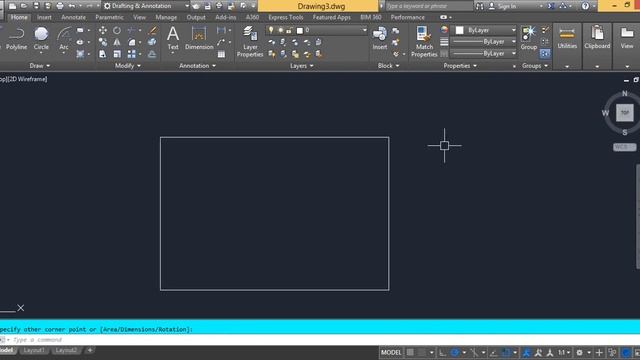Select the multiline Text tool
The image size is (640, 360).
click(x=173, y=39)
